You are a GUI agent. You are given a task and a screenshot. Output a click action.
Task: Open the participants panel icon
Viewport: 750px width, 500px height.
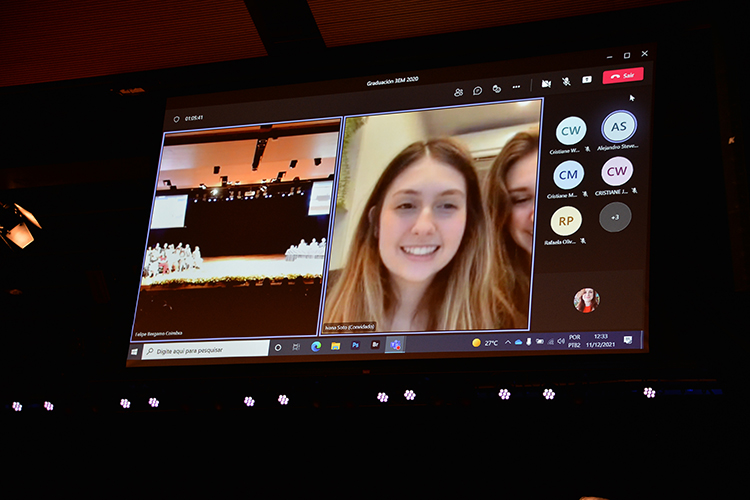[458, 92]
